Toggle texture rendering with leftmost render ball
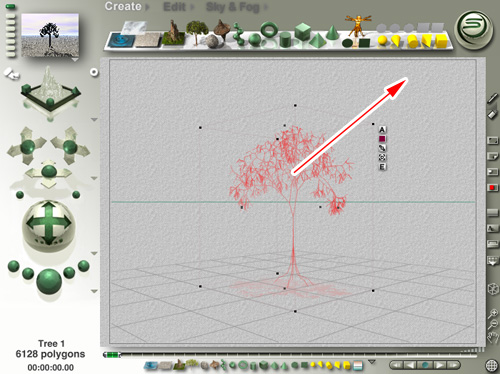Viewport: 500px width, 374px height. (13, 267)
